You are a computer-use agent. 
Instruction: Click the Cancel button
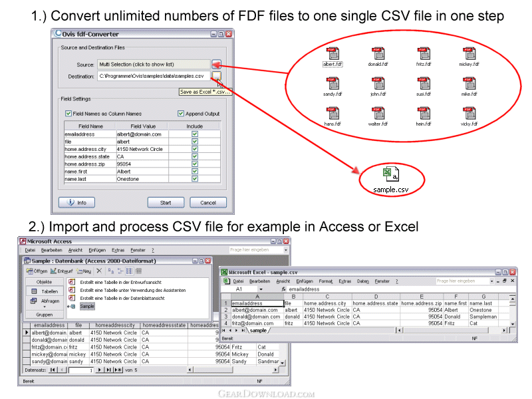pos(208,203)
